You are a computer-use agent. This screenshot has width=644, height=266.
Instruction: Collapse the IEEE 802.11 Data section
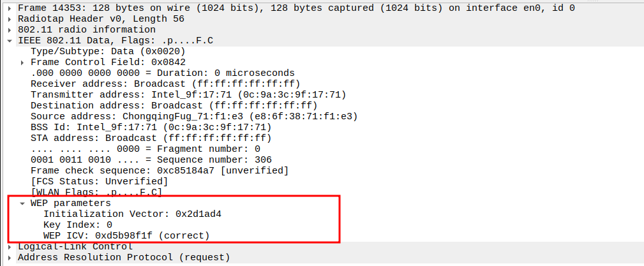(10, 41)
